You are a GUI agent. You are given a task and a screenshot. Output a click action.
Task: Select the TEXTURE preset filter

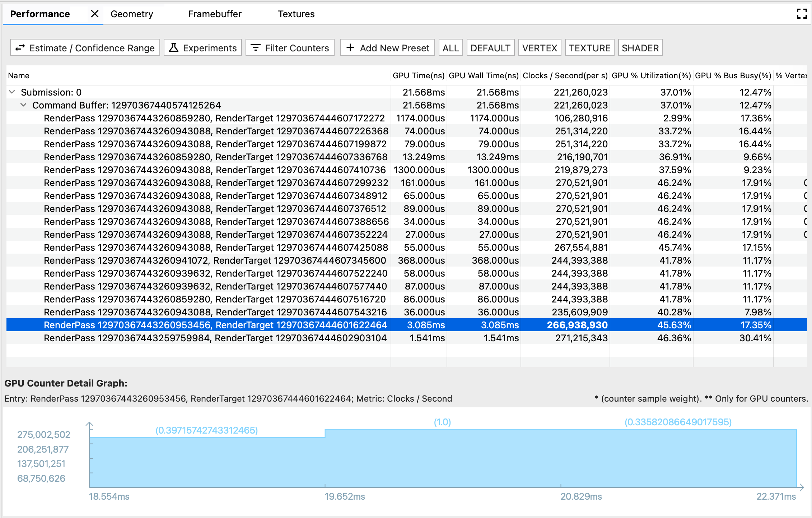(588, 48)
